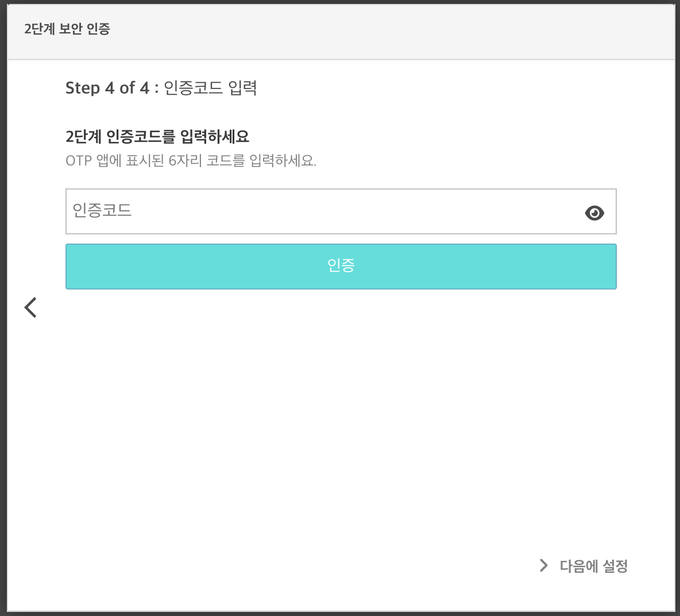The height and width of the screenshot is (616, 680).
Task: Go back using the left chevron arrow
Action: point(30,307)
